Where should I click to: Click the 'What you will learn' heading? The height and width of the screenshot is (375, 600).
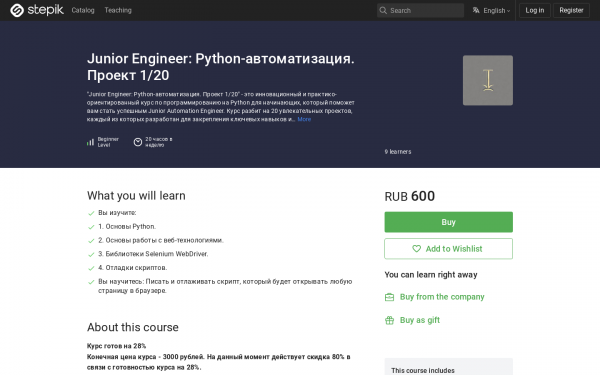pos(136,196)
